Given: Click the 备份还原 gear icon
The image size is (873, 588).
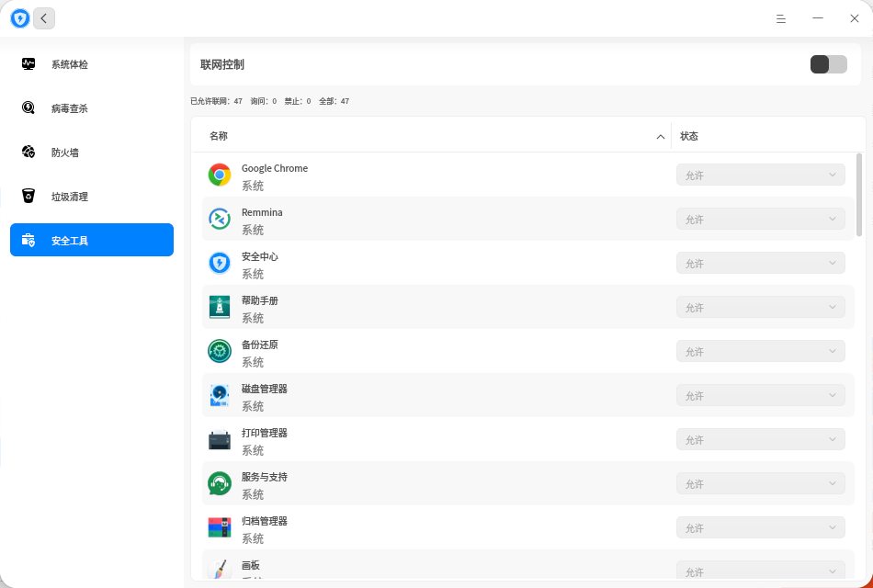Looking at the screenshot, I should 220,351.
